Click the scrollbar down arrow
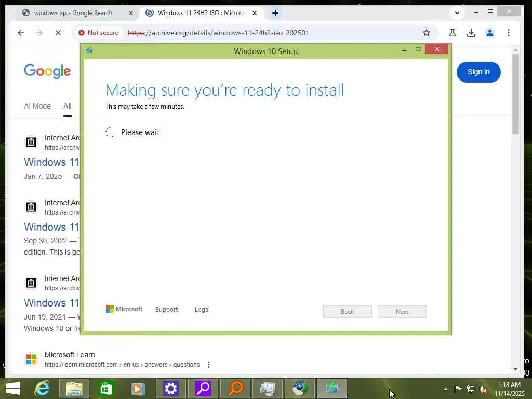The width and height of the screenshot is (532, 399). coord(515,369)
